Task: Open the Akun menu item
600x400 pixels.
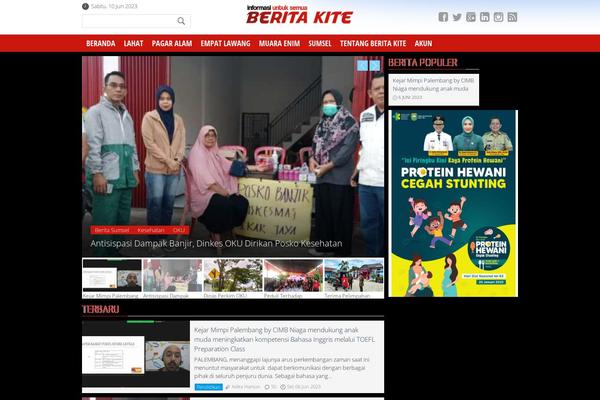Action: point(423,44)
